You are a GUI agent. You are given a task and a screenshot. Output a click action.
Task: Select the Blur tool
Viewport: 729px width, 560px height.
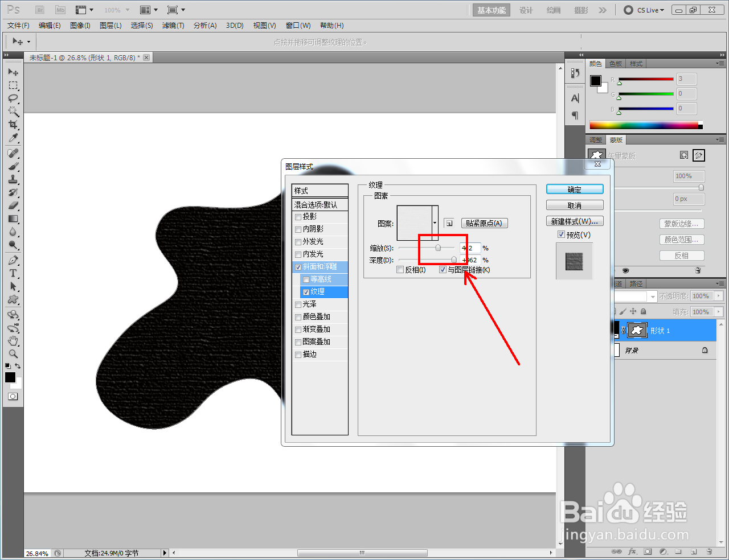tap(13, 232)
